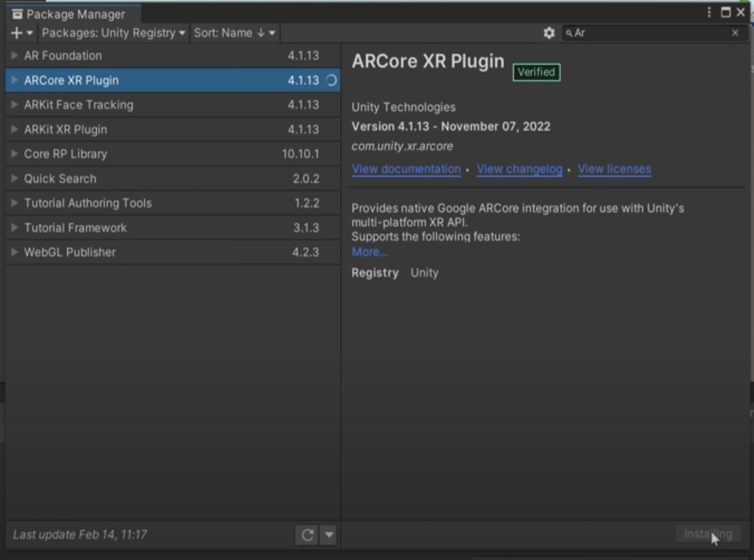Click the 1.2.2 version of Tutorial Authoring Tools
The image size is (754, 560).
click(x=306, y=203)
